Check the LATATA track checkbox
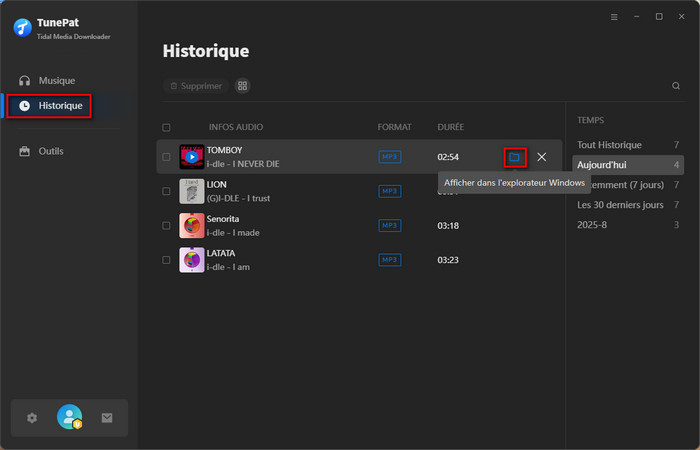Screen dimensions: 700x450 (166, 260)
